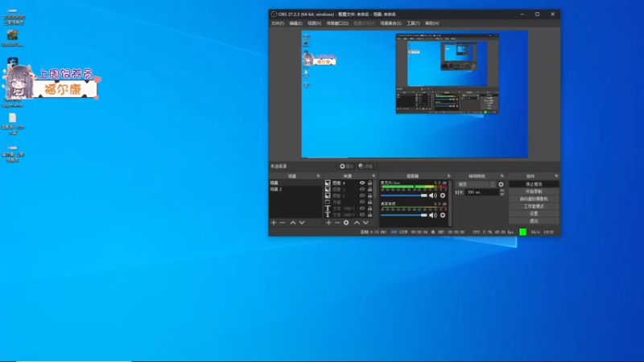Image resolution: width=644 pixels, height=362 pixels.
Task: Pop out the 场景 dock panel
Action: coord(318,176)
